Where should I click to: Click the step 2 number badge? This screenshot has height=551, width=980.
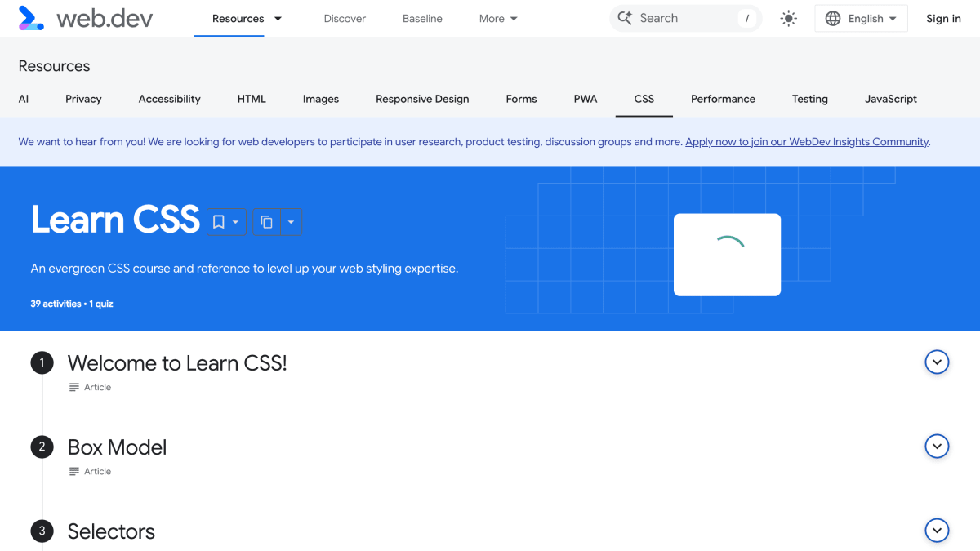42,447
